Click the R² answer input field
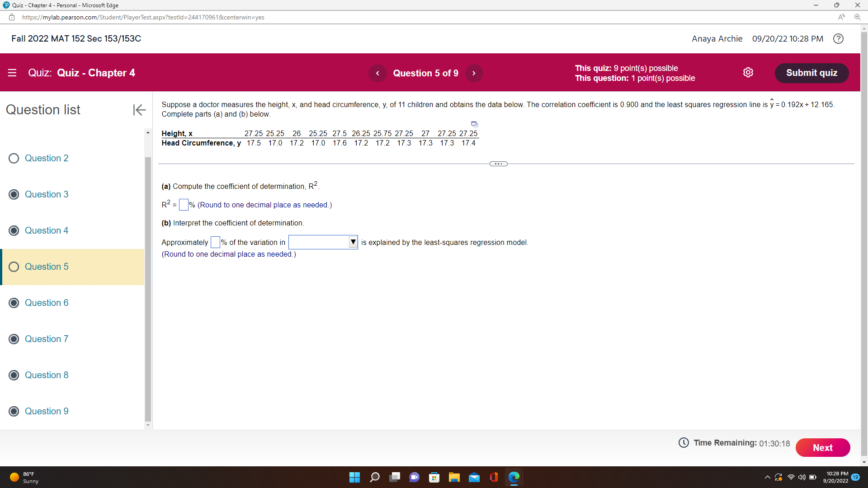The height and width of the screenshot is (488, 868). coord(183,205)
